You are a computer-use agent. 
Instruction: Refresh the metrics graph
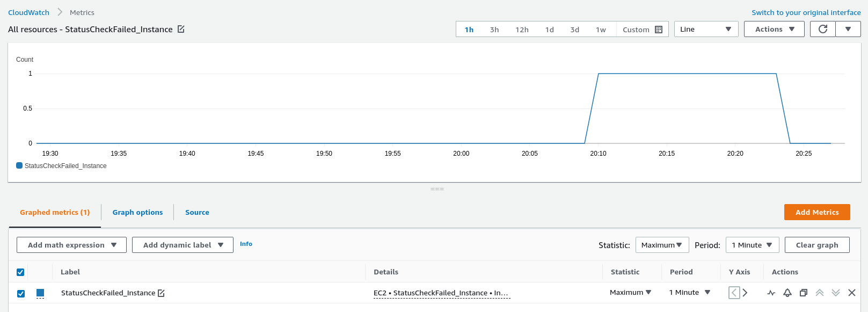(x=822, y=29)
